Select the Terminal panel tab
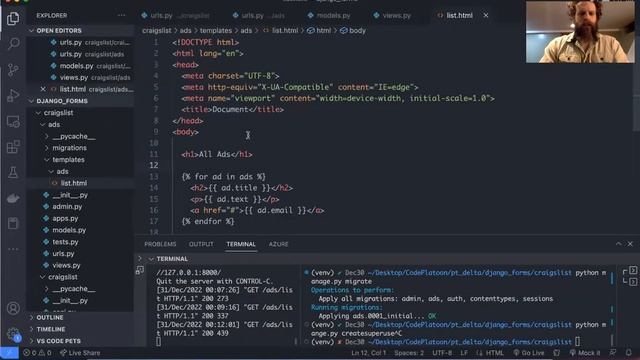Viewport: 640px width, 360px height. pyautogui.click(x=241, y=244)
